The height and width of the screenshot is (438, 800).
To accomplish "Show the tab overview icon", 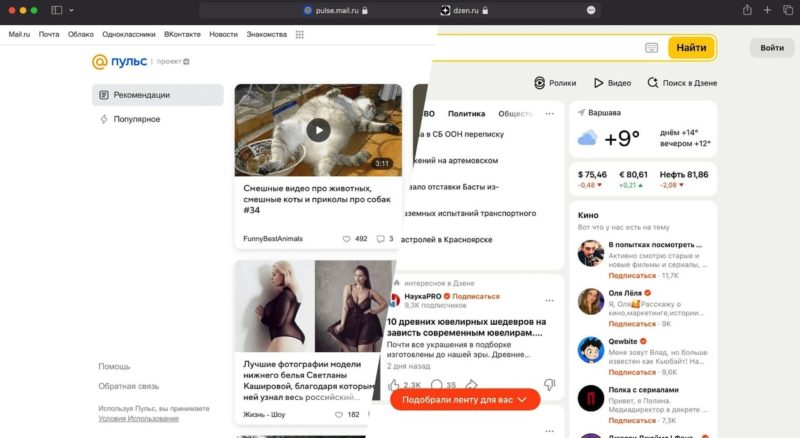I will pos(788,10).
